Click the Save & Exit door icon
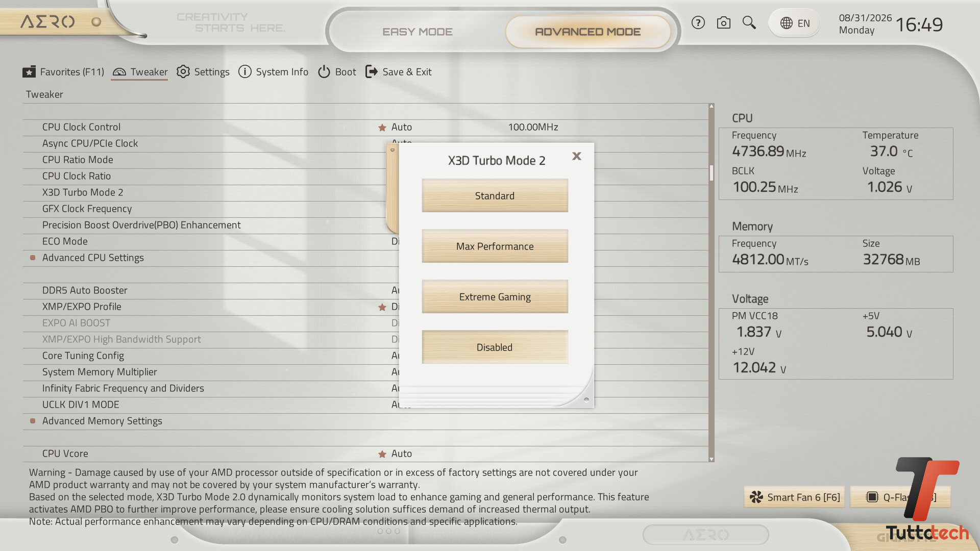The height and width of the screenshot is (551, 980). point(372,72)
